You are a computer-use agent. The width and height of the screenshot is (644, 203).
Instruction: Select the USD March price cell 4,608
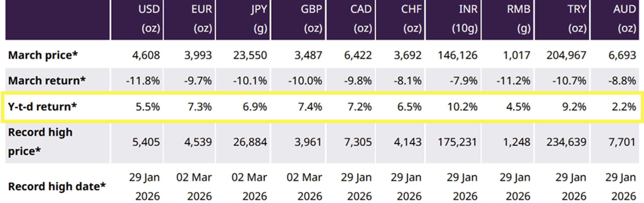(x=146, y=55)
